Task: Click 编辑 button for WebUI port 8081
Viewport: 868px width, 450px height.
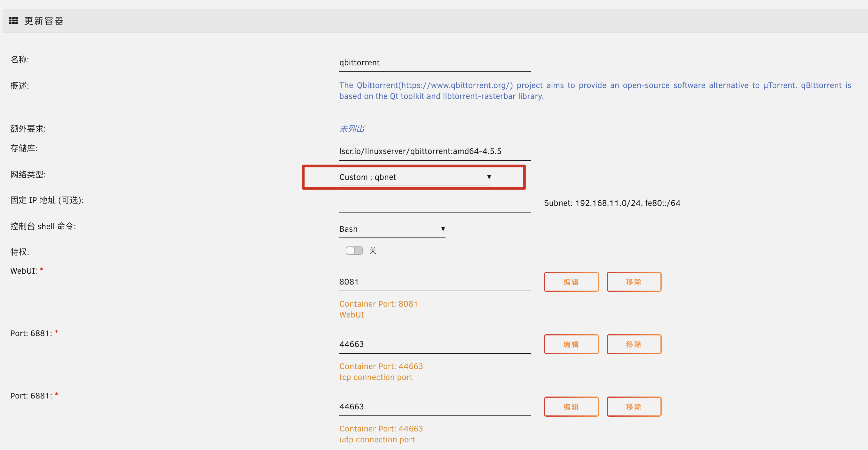Action: pyautogui.click(x=571, y=282)
